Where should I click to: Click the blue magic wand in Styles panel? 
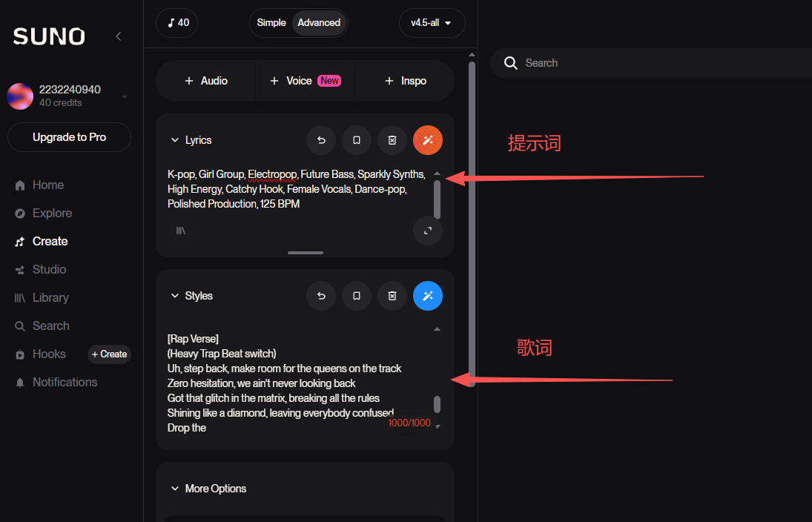click(427, 296)
